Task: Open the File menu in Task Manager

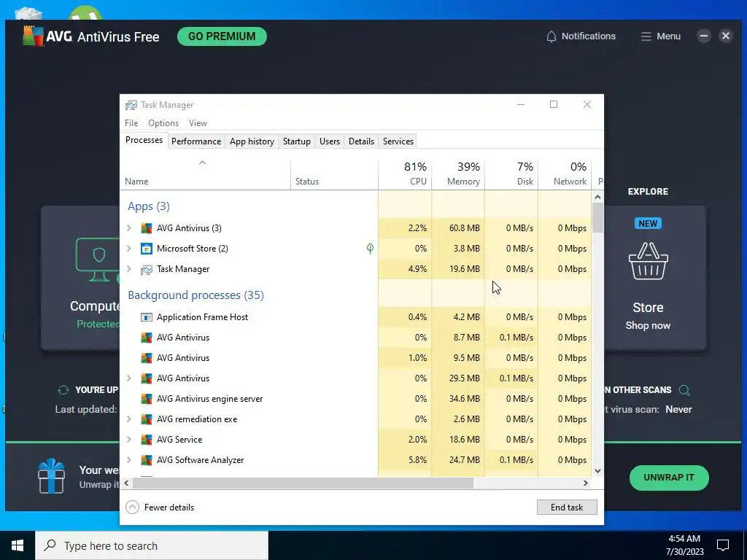Action: click(131, 122)
